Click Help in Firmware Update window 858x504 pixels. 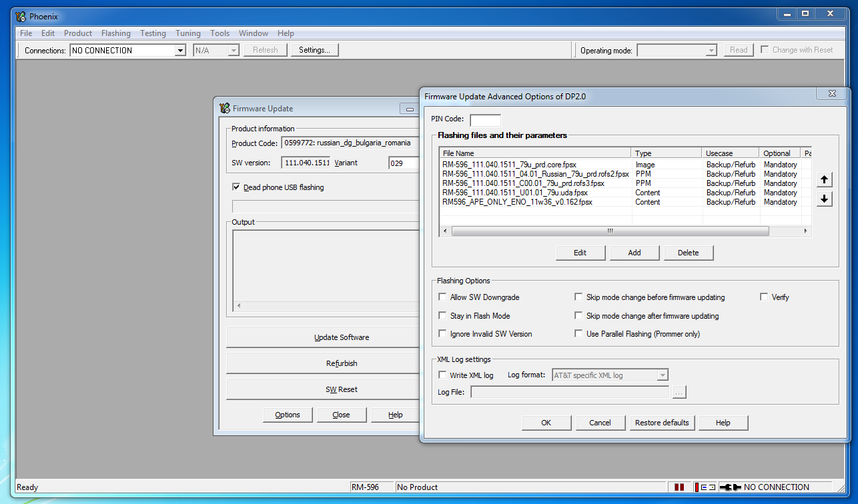[x=396, y=415]
